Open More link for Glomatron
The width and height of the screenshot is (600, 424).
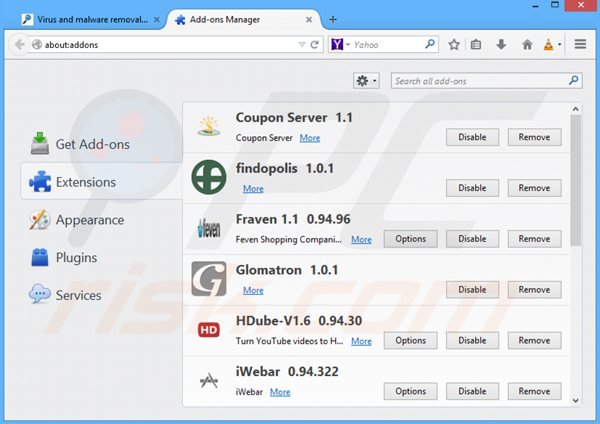coord(253,290)
